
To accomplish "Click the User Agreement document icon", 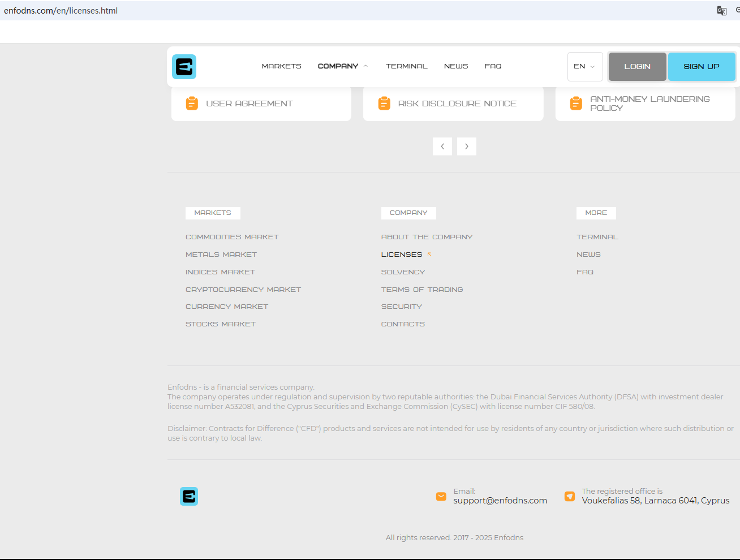I will [192, 104].
